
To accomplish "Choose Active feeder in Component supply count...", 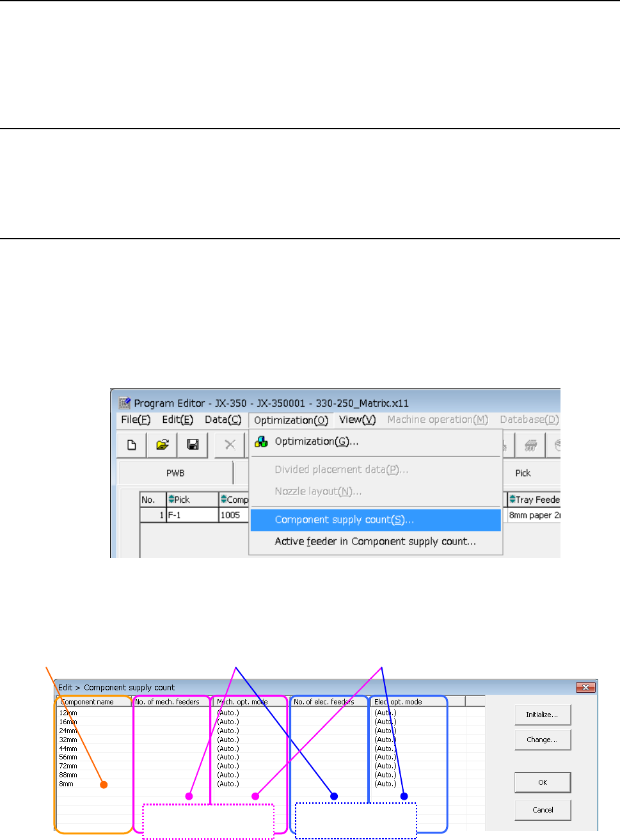I will click(376, 541).
